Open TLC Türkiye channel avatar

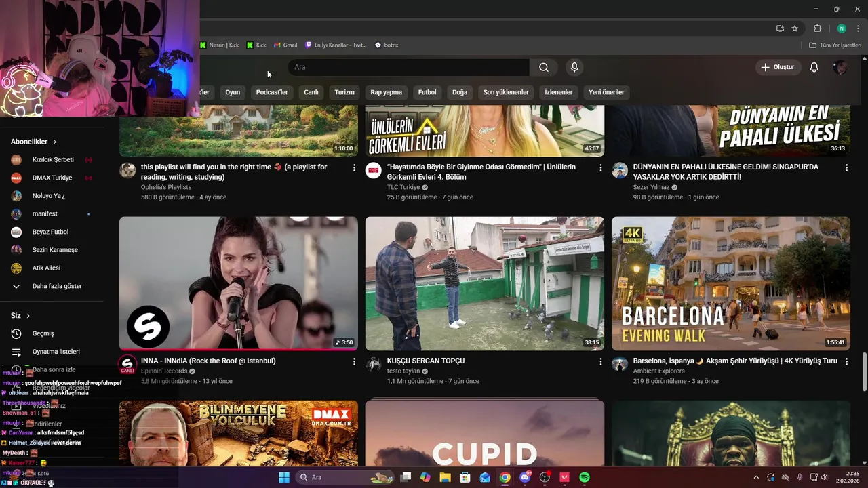pos(374,170)
